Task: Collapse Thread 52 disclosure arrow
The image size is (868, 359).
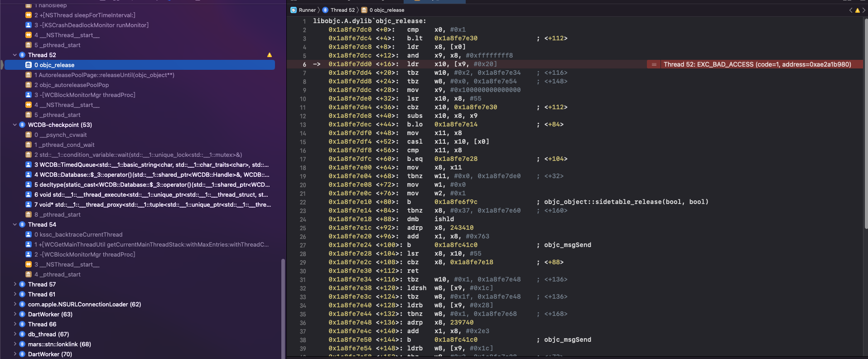Action: pos(14,55)
